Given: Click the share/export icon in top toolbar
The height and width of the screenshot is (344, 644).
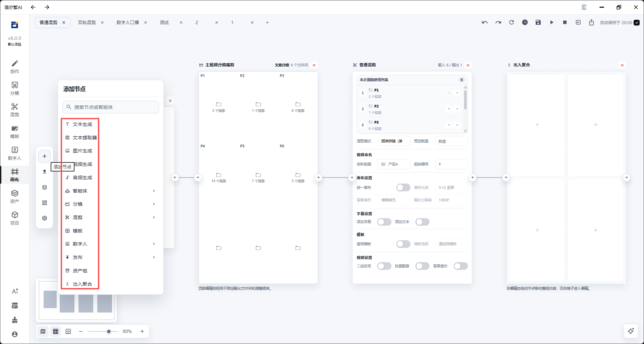Looking at the screenshot, I should 591,22.
